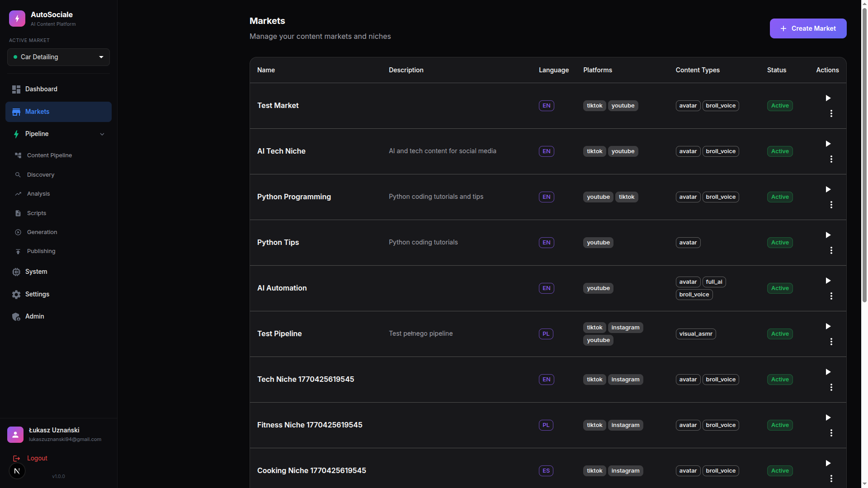Open the System chip icon item
The height and width of the screenshot is (488, 868).
point(16,272)
